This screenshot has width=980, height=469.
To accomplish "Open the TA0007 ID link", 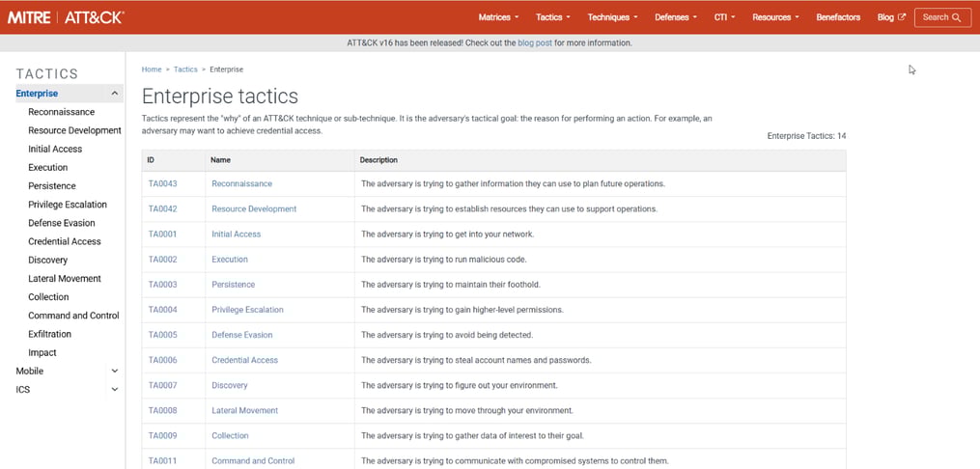I will tap(162, 385).
